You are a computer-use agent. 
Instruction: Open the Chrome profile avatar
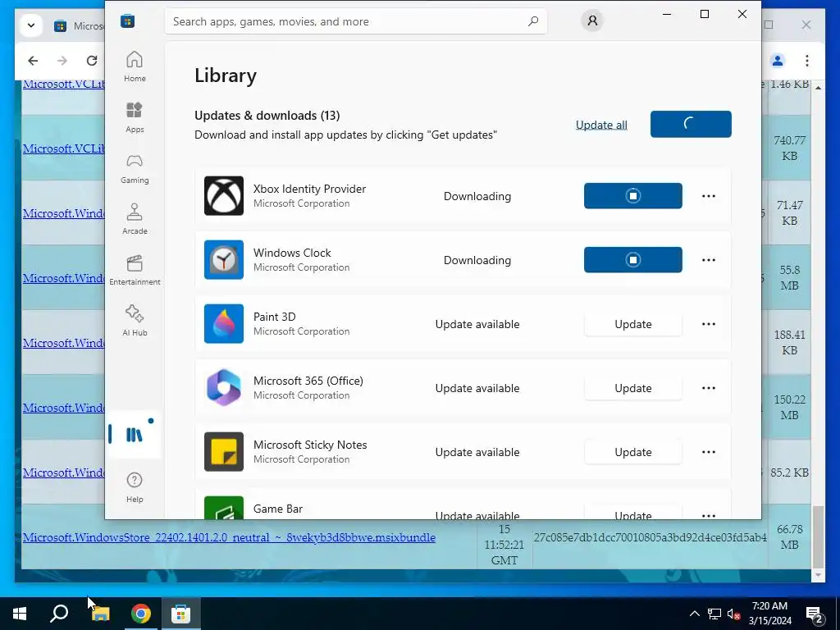[778, 61]
